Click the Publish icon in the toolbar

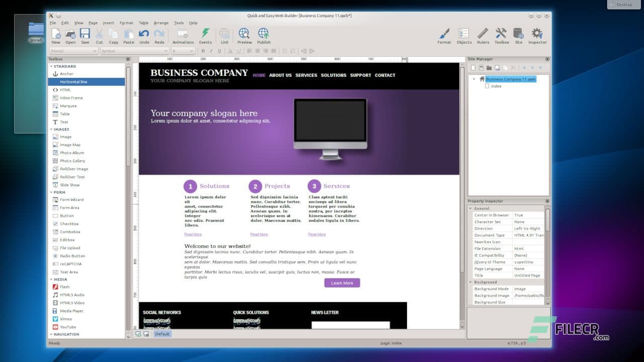pyautogui.click(x=264, y=34)
